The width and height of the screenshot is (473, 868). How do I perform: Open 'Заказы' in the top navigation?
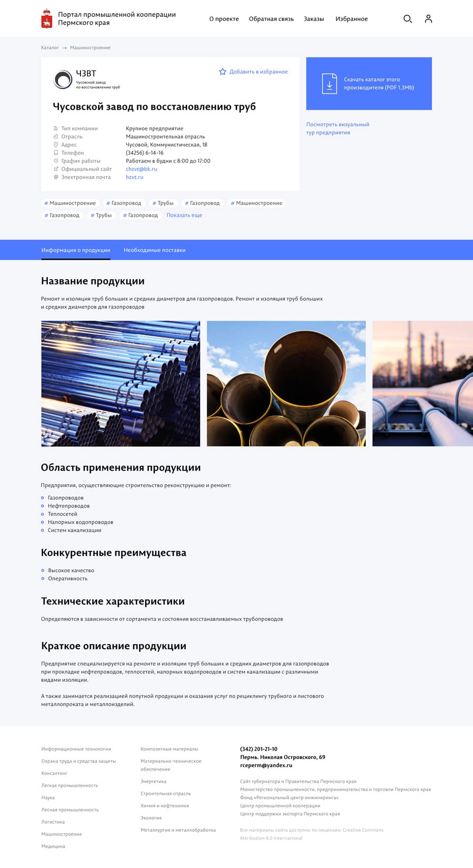[x=314, y=19]
